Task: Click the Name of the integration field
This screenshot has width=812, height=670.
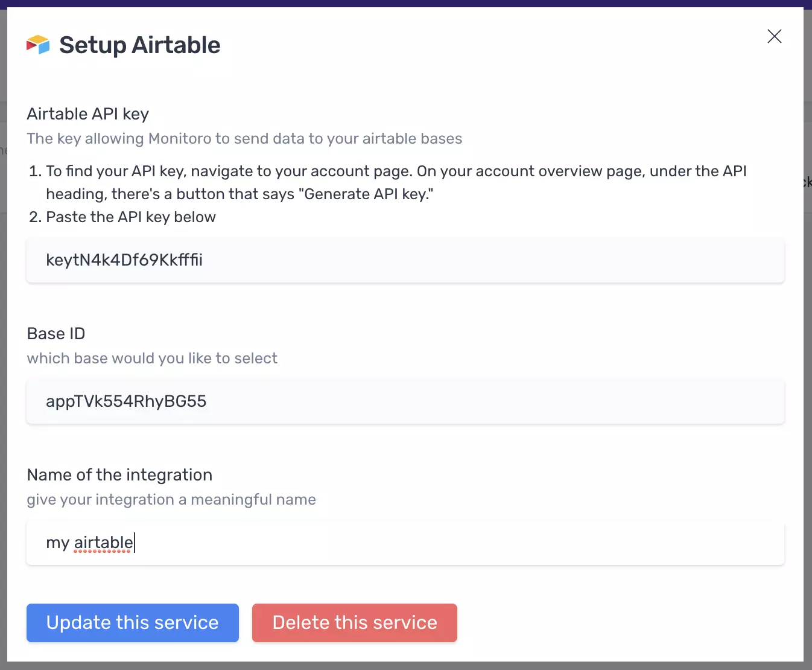Action: point(405,543)
